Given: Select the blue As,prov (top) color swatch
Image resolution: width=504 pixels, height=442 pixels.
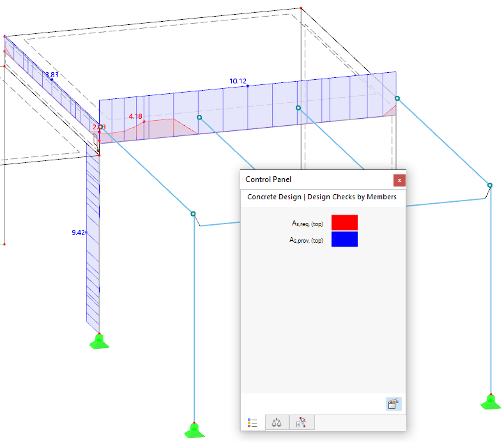Looking at the screenshot, I should 344,239.
